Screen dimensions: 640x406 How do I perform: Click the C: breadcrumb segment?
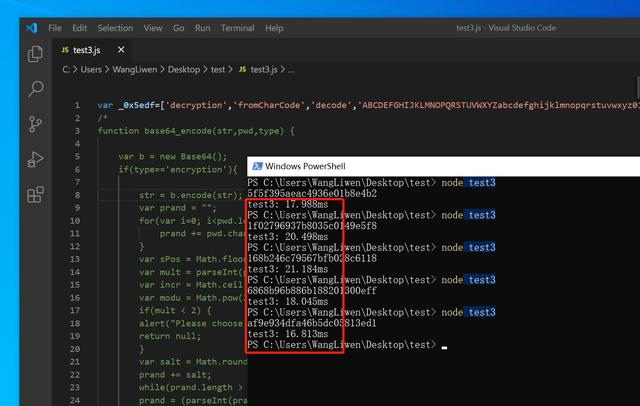coord(66,70)
